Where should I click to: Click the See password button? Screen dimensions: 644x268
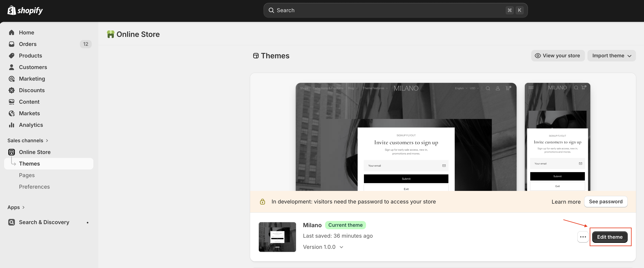pos(606,202)
